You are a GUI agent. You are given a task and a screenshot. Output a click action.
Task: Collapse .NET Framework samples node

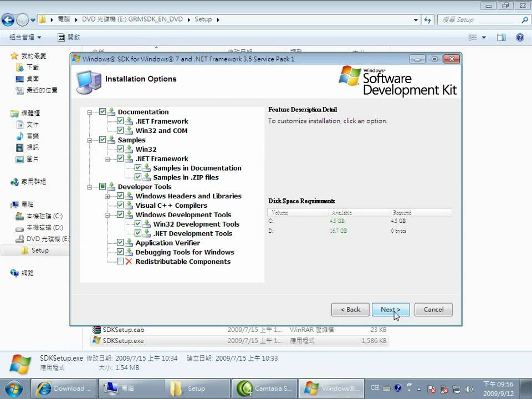click(x=107, y=159)
